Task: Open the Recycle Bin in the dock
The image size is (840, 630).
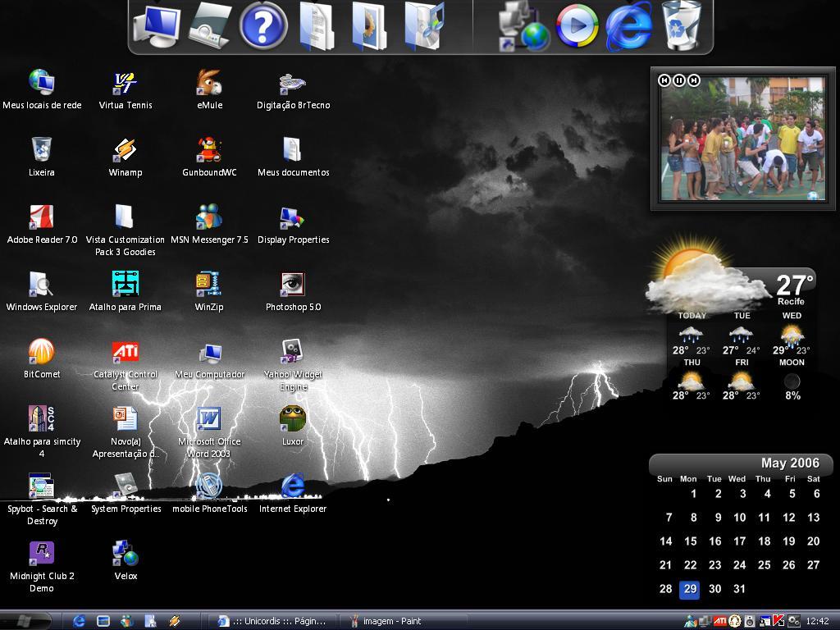Action: pyautogui.click(x=682, y=25)
